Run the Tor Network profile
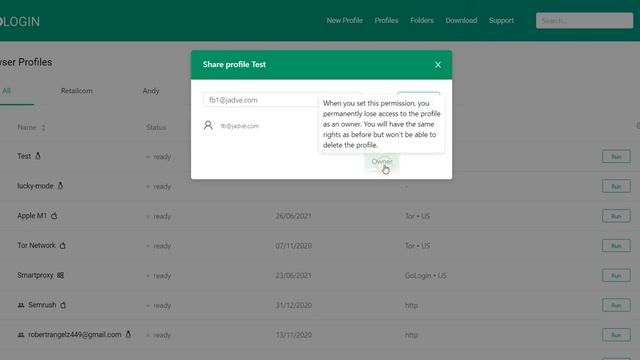Viewport: 640px width, 360px height. click(x=616, y=246)
